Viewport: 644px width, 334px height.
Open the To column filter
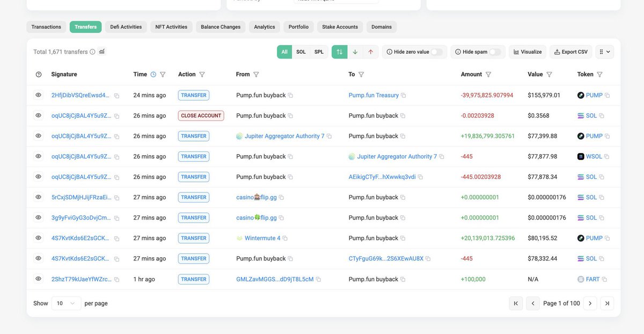pyautogui.click(x=361, y=75)
